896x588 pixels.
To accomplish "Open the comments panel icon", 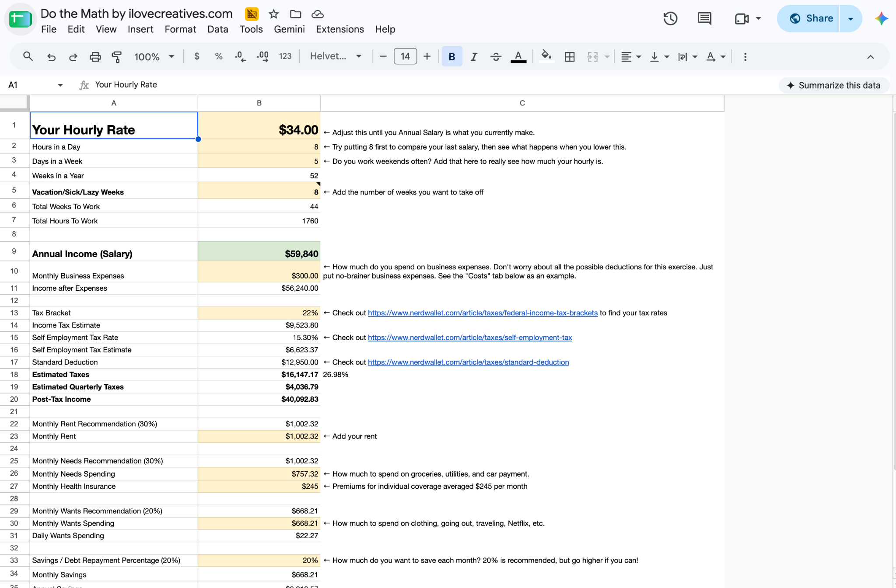I will tap(704, 18).
